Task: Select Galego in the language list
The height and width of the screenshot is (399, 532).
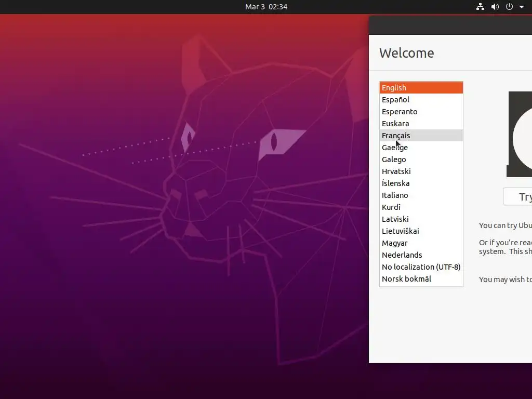Action: [421, 159]
